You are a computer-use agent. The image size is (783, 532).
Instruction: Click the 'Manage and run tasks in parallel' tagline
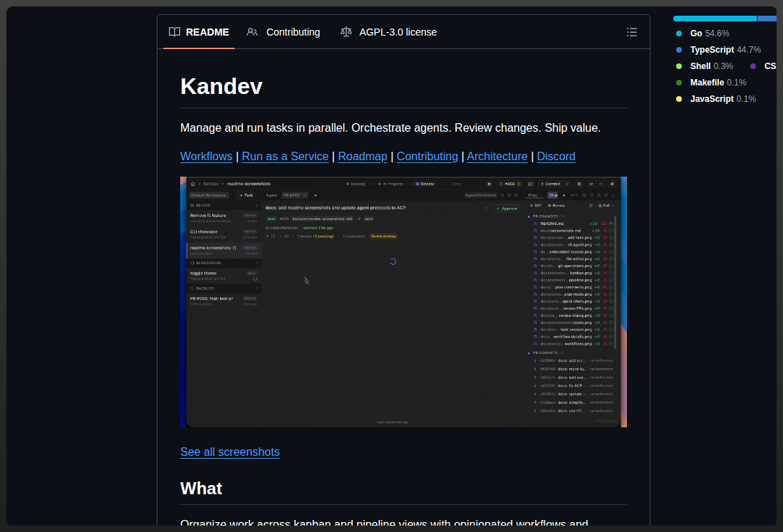(x=390, y=127)
